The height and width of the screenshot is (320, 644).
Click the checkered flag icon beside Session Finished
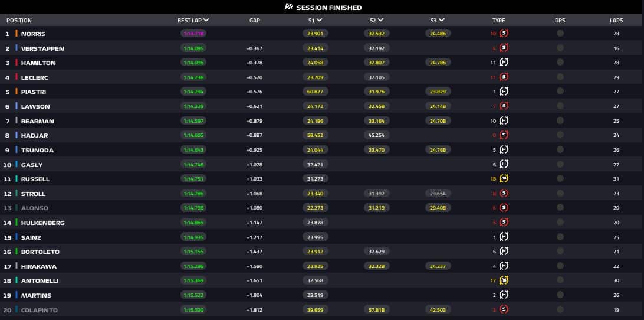[289, 7]
